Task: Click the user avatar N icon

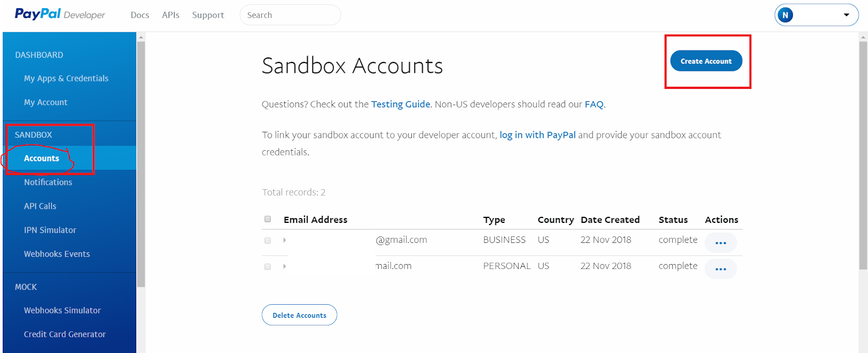Action: (785, 15)
